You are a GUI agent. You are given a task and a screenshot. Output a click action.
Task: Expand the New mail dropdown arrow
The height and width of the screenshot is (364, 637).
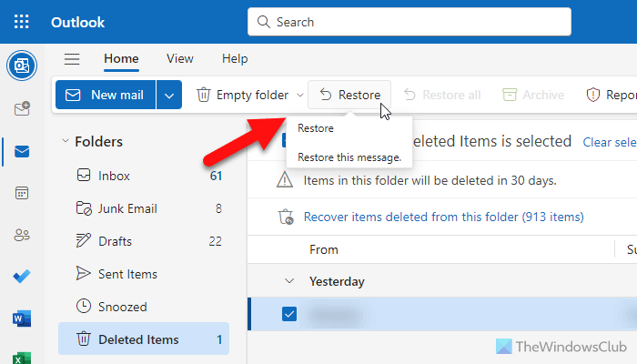pos(169,95)
